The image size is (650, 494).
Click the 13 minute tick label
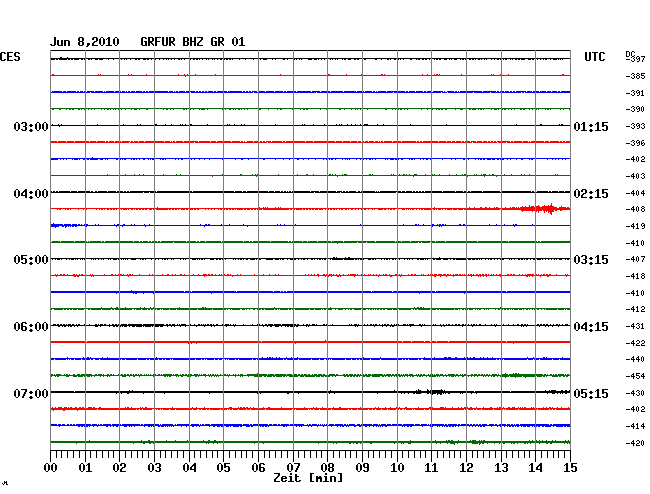[501, 468]
